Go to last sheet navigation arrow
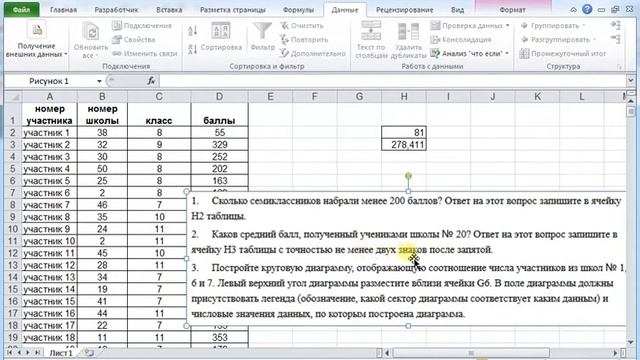Viewport: 640px width, 360px height. pyautogui.click(x=37, y=352)
